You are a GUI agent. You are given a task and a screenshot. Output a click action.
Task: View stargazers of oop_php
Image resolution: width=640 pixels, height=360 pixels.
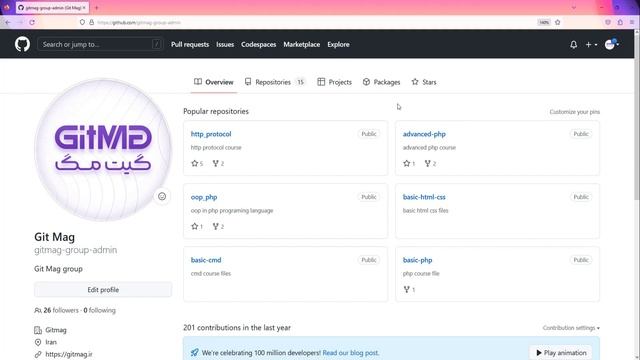(x=197, y=226)
